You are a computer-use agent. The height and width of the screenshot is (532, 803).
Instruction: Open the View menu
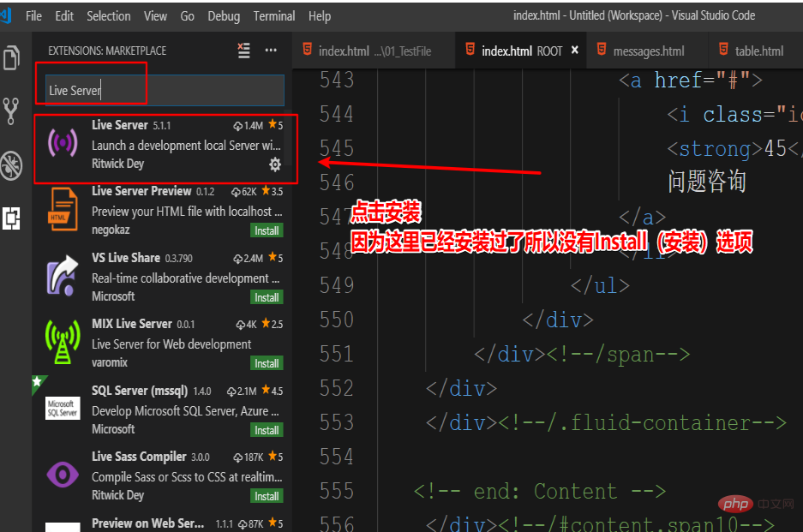(155, 16)
